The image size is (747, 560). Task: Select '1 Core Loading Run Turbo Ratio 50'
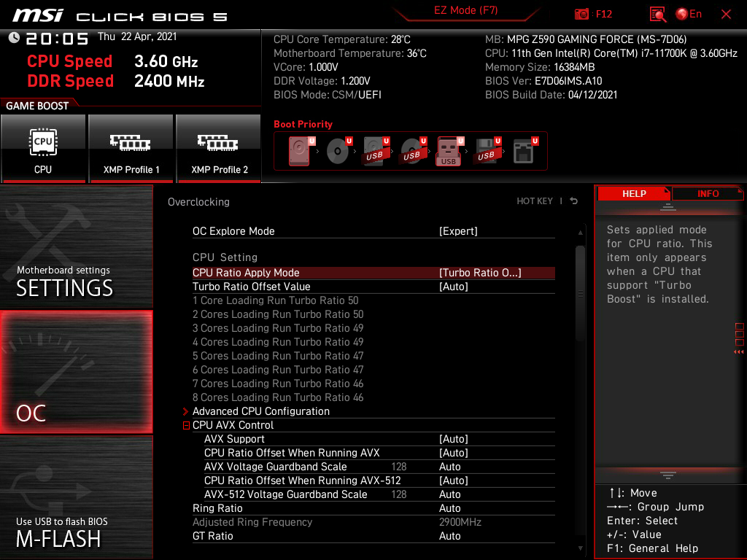tap(275, 300)
